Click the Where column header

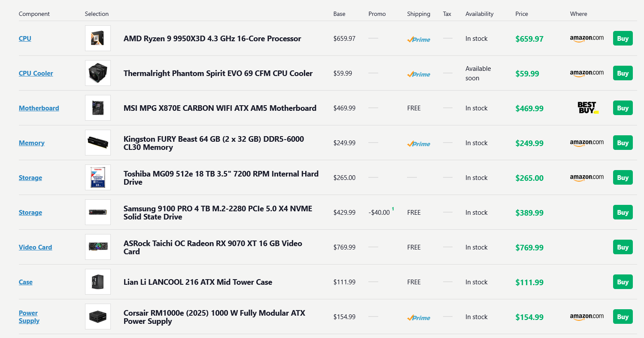pyautogui.click(x=578, y=14)
